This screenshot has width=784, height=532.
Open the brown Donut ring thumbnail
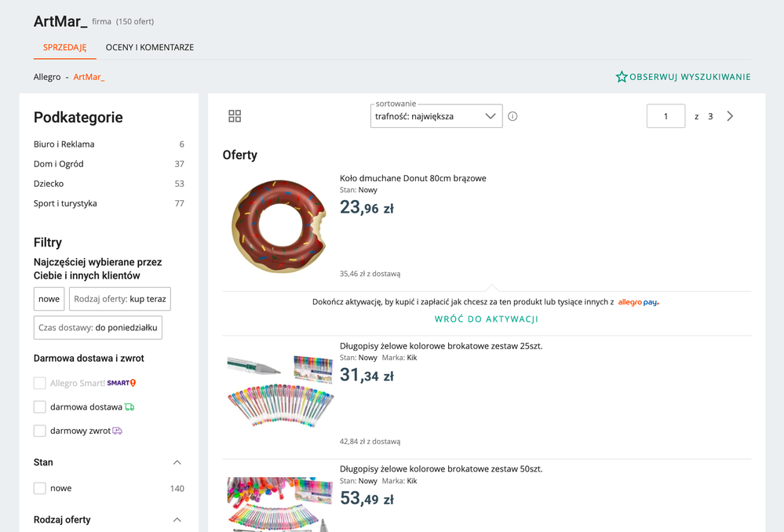coord(279,226)
